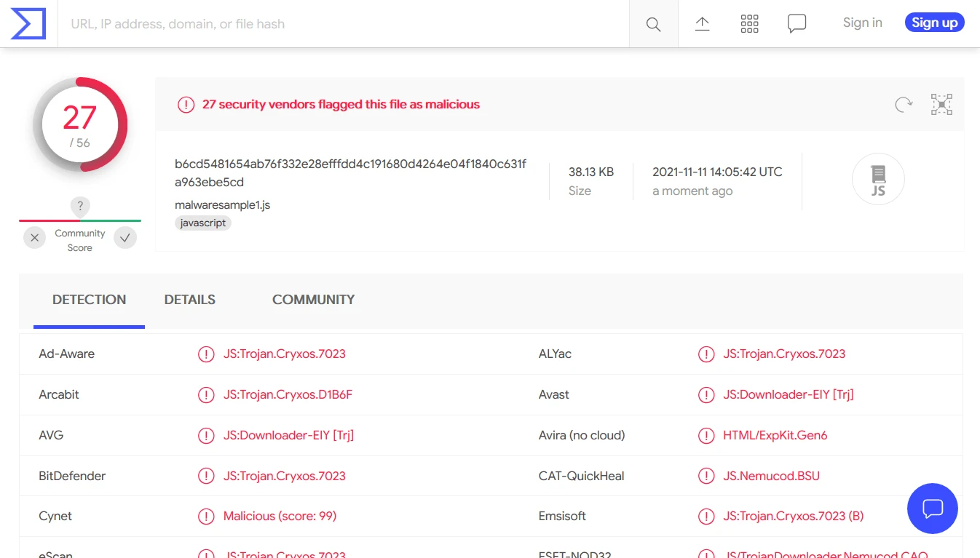980x558 pixels.
Task: Open the apps grid menu icon
Action: coord(749,24)
